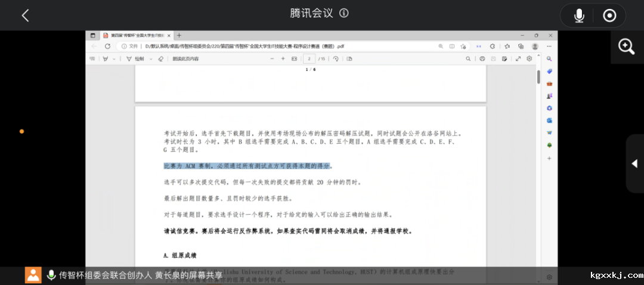The width and height of the screenshot is (644, 285).
Task: Mute the microphone in top bar
Action: pyautogui.click(x=579, y=16)
